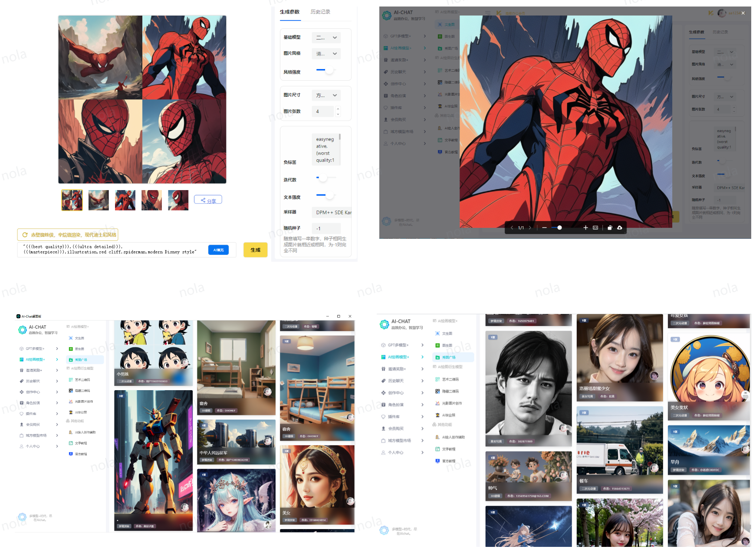Open the 洛丽塔甜蜜少女 gallery card
The width and height of the screenshot is (756, 556).
click(620, 358)
